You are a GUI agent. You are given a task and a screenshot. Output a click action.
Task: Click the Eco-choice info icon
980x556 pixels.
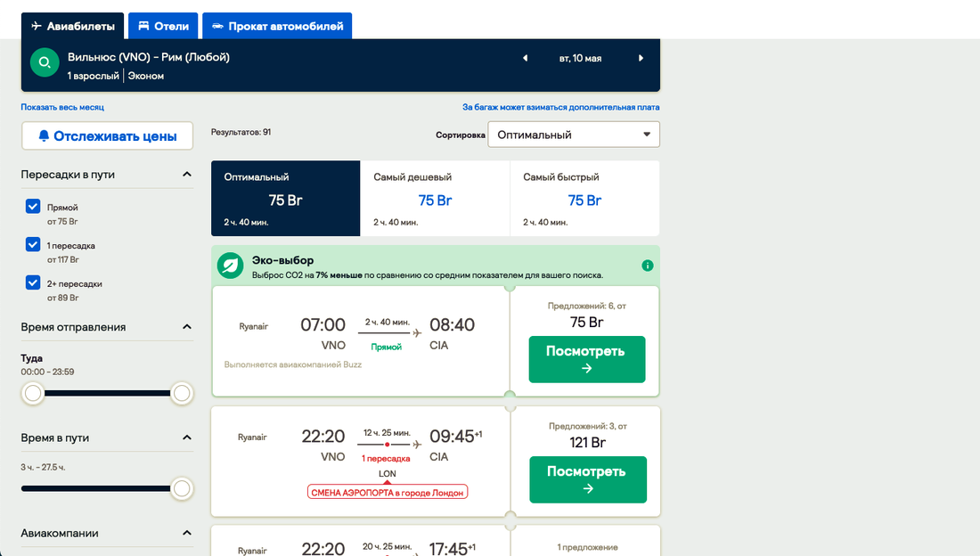(648, 266)
